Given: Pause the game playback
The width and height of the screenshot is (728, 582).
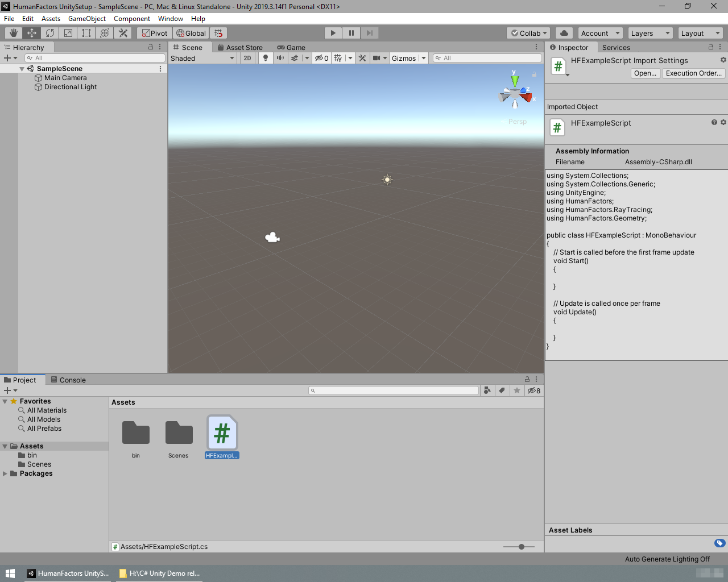Looking at the screenshot, I should 351,33.
